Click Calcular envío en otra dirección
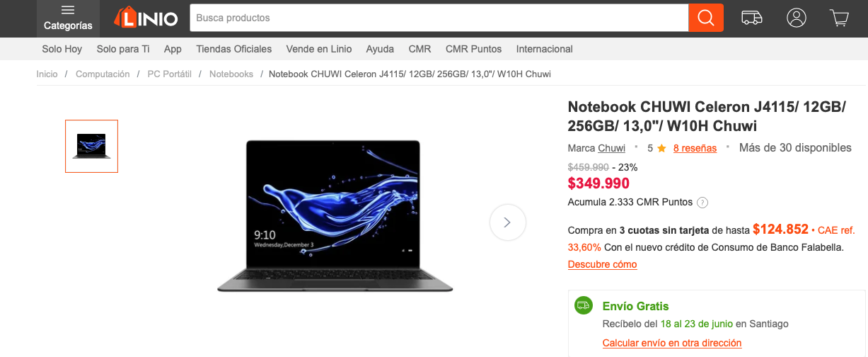Image resolution: width=868 pixels, height=357 pixels. (x=672, y=343)
